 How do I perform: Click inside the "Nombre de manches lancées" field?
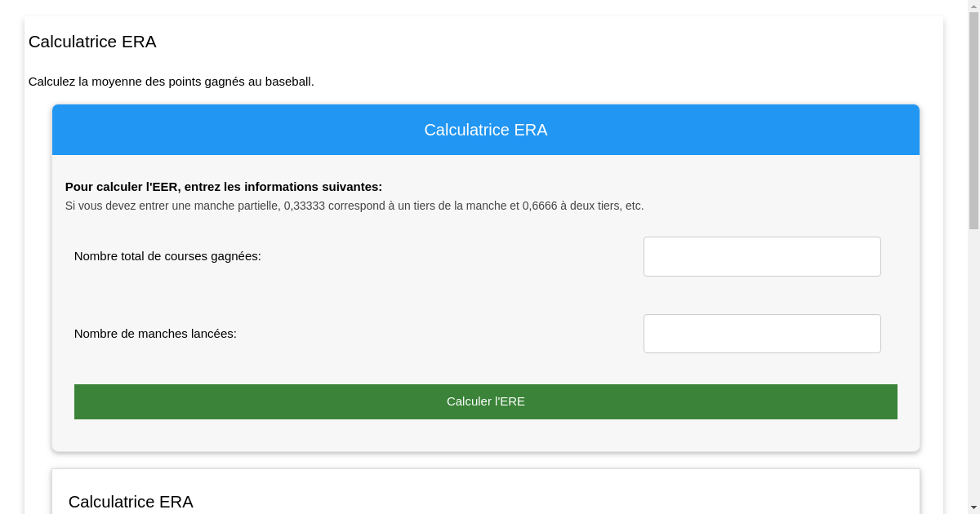pos(761,333)
